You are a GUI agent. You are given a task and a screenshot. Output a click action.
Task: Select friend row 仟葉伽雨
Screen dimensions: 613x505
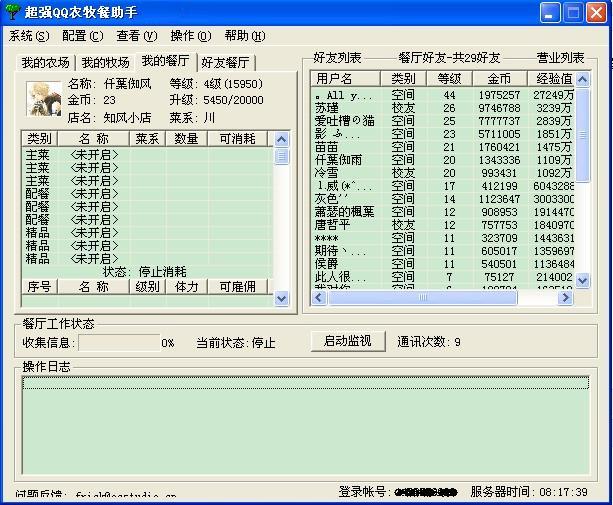click(x=444, y=160)
